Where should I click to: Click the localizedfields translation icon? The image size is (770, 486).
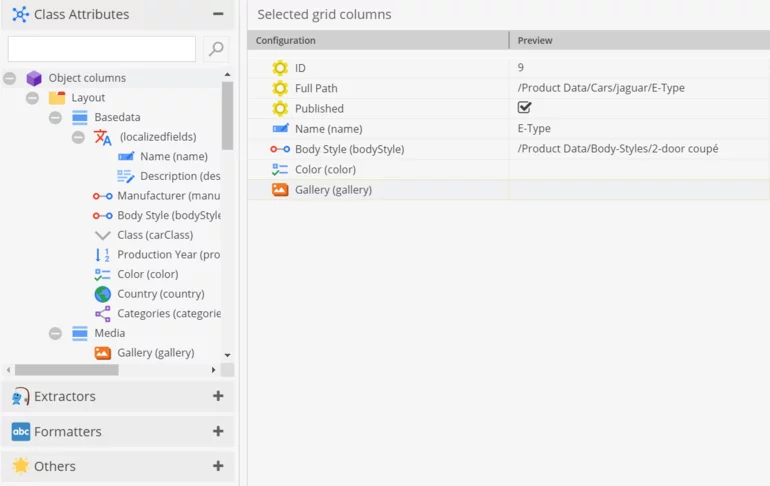tap(103, 137)
